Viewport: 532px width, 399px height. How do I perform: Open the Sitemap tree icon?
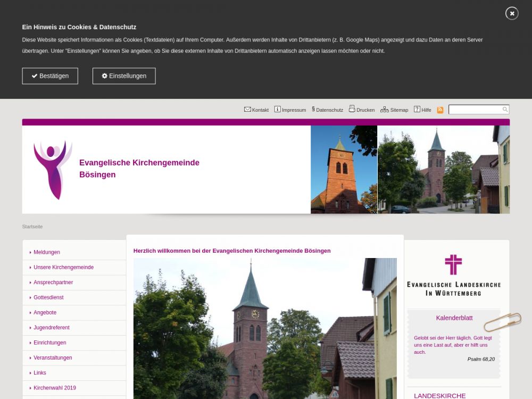tap(385, 110)
